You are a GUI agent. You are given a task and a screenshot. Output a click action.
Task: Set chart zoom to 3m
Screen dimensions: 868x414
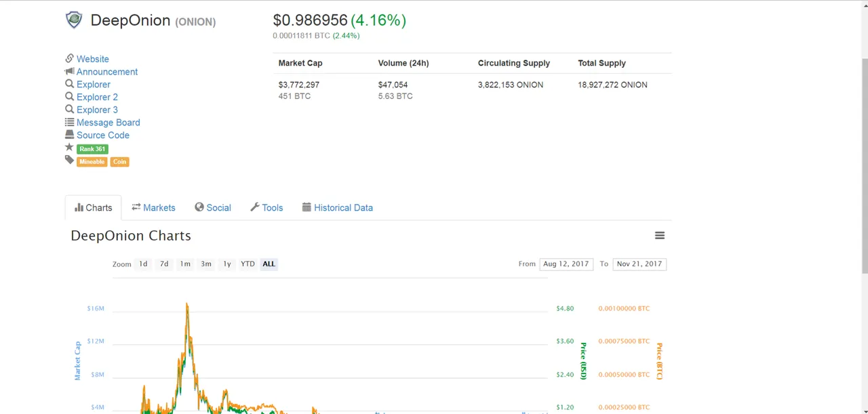[x=206, y=264]
